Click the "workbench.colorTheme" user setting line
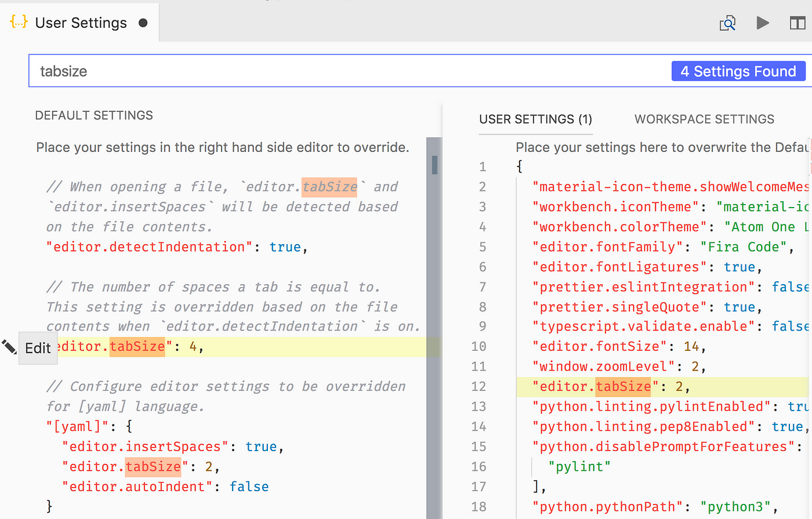Viewport: 812px width, 519px height. (670, 227)
